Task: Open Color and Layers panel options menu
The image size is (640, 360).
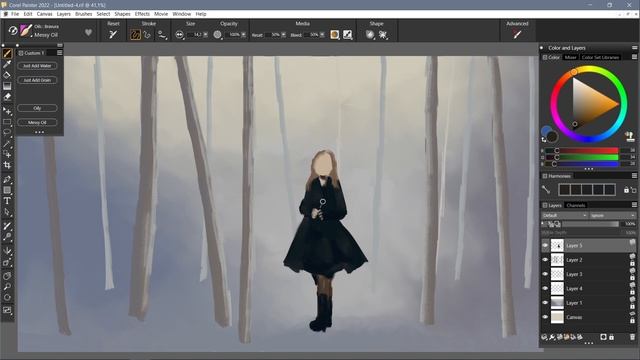Action: click(634, 48)
